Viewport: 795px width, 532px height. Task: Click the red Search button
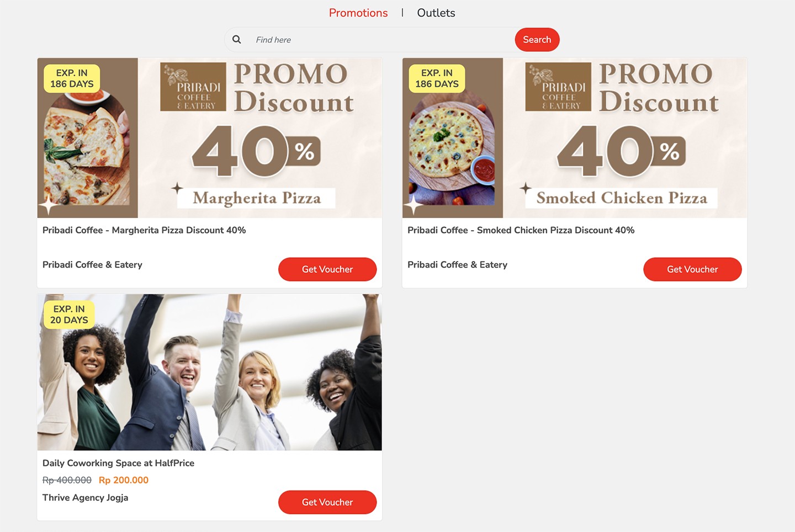point(537,40)
